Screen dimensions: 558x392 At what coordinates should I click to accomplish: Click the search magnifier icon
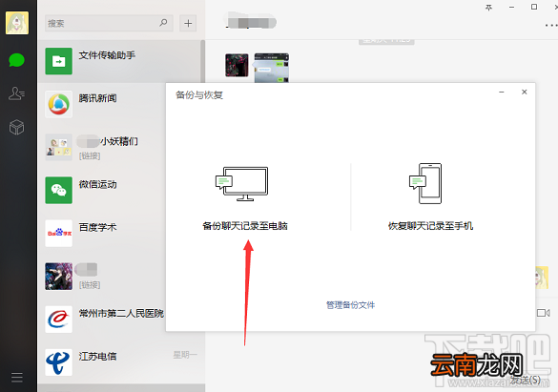163,23
